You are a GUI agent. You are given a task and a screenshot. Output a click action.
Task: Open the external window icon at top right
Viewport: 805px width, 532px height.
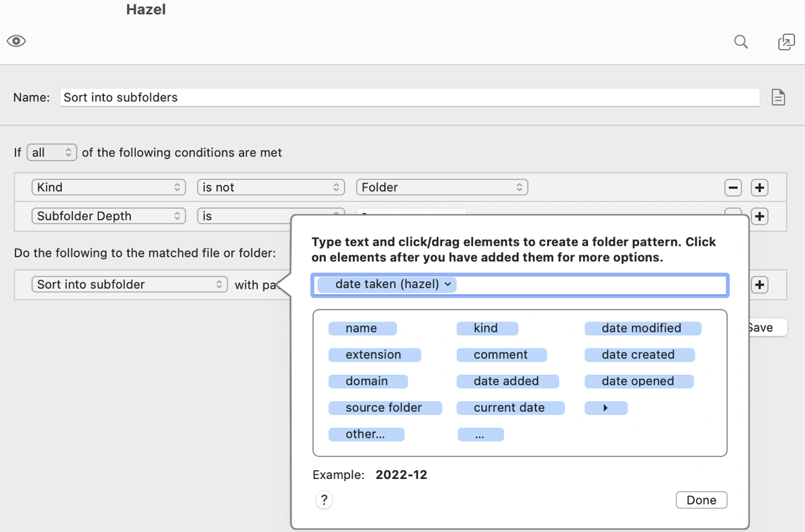point(786,42)
